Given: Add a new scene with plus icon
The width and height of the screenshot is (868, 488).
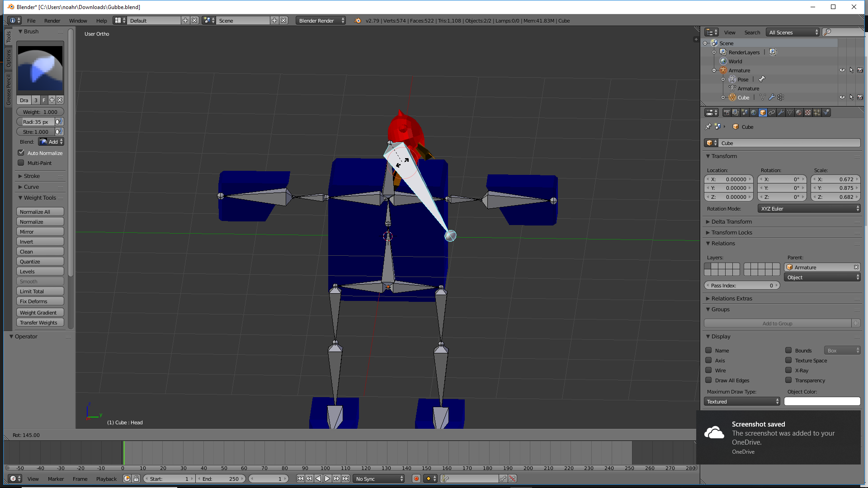Looking at the screenshot, I should 274,20.
